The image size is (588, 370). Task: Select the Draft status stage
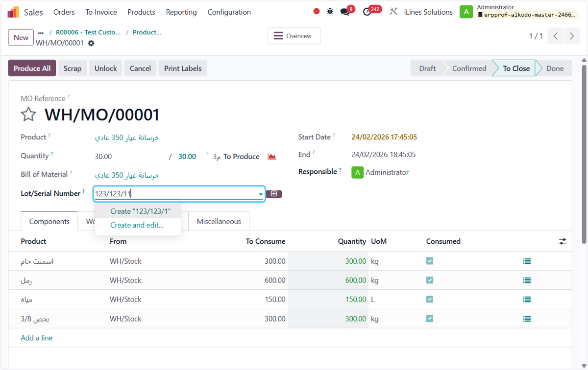point(427,69)
